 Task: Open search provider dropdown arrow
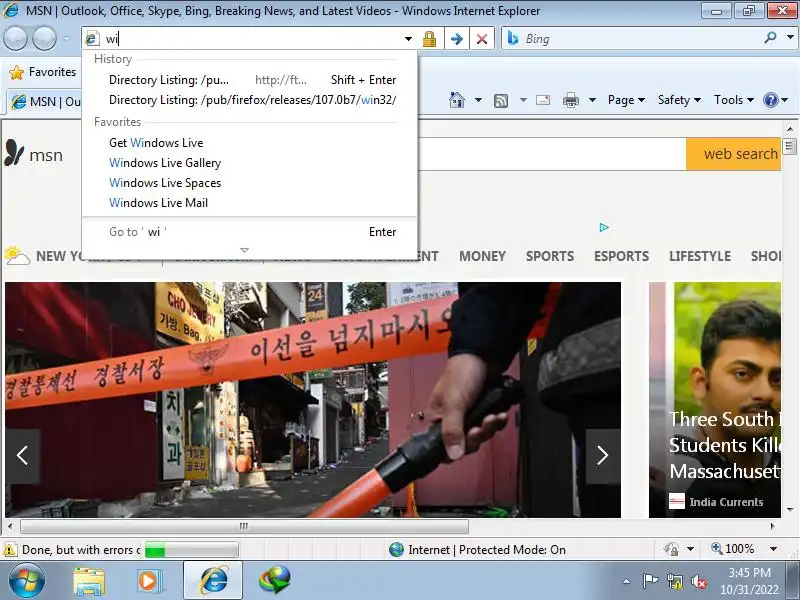(790, 38)
